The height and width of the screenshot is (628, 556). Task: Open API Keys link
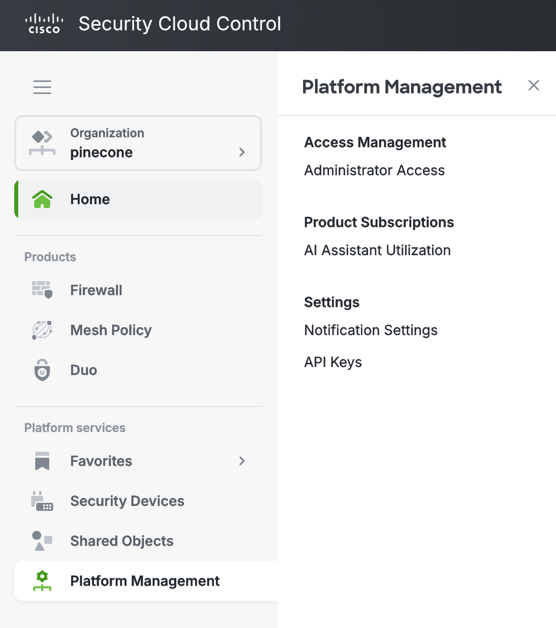[x=333, y=362]
